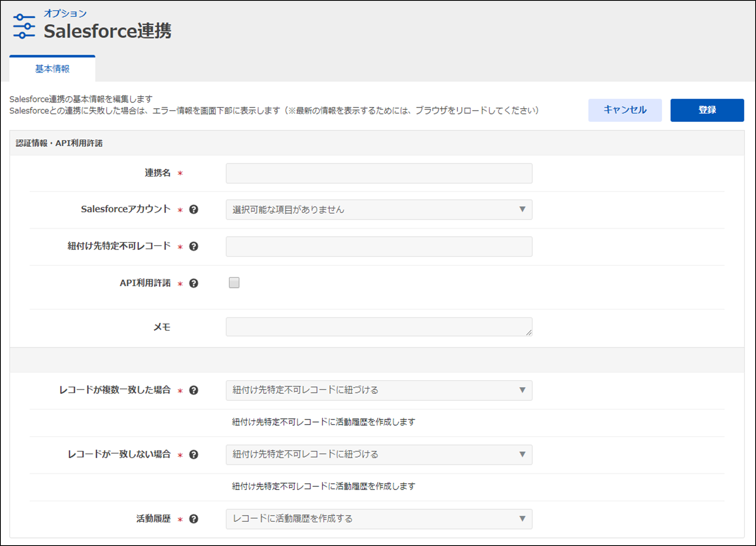Screen dimensions: 756x546
Task: Focus the 連携名 input field
Action: coord(379,173)
